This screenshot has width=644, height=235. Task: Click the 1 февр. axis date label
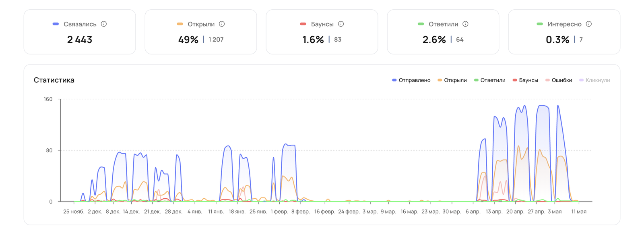click(280, 212)
